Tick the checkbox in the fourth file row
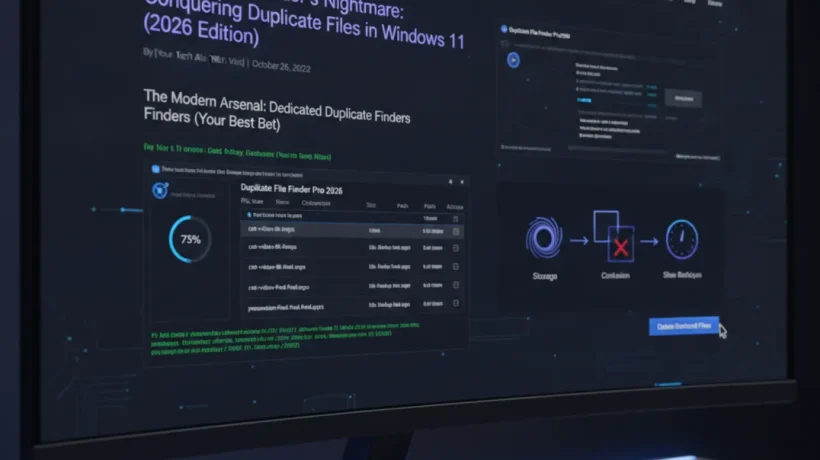This screenshot has width=820, height=460. click(x=455, y=285)
